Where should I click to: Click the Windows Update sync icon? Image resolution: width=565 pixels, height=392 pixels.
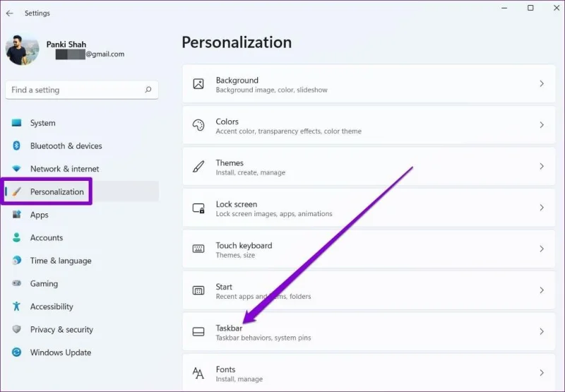click(x=16, y=352)
